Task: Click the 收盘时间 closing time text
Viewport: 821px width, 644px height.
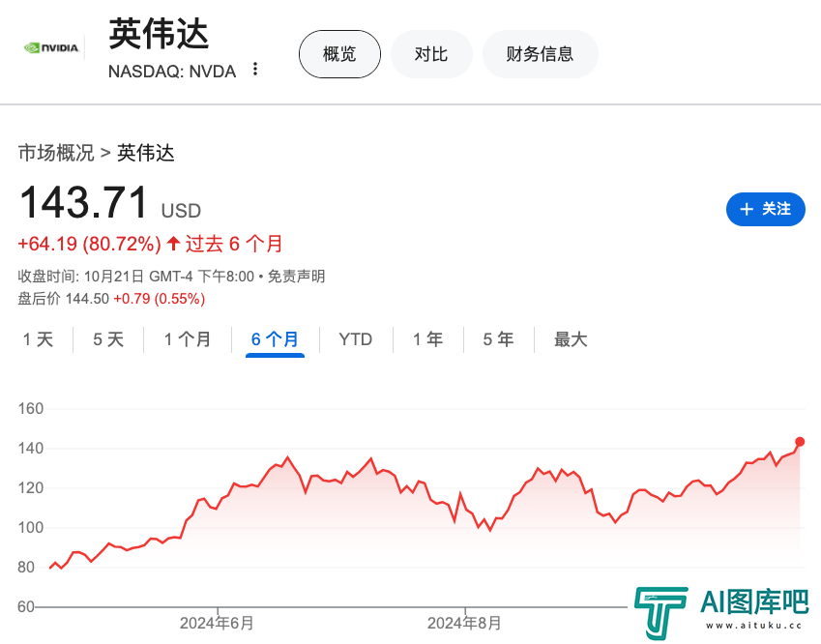Action: click(136, 276)
